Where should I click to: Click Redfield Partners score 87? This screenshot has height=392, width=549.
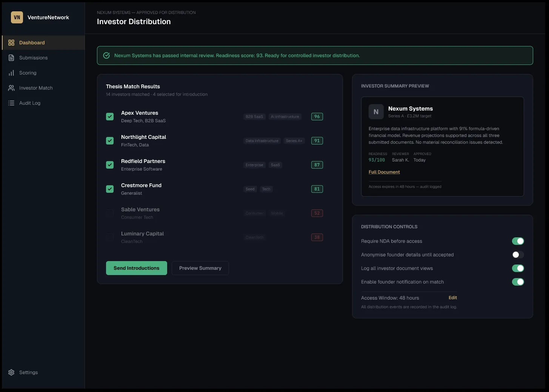tap(317, 165)
